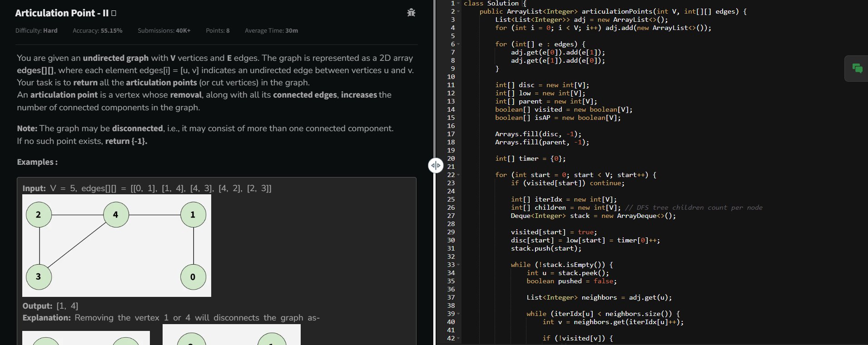This screenshot has width=868, height=345.
Task: Click bookmark icon beside Articulation Point title
Action: 114,13
